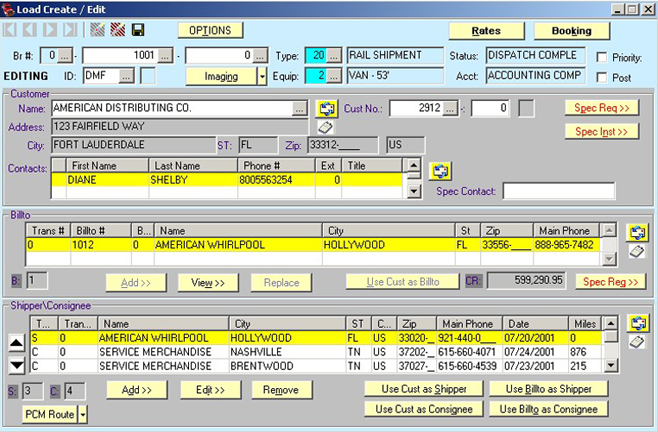This screenshot has width=658, height=432.
Task: Open Cust No. lookup ellipsis
Action: point(450,109)
